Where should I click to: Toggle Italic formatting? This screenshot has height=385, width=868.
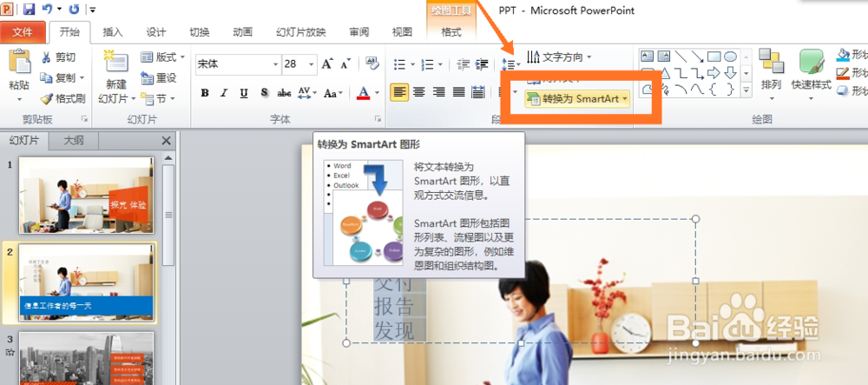(x=224, y=92)
